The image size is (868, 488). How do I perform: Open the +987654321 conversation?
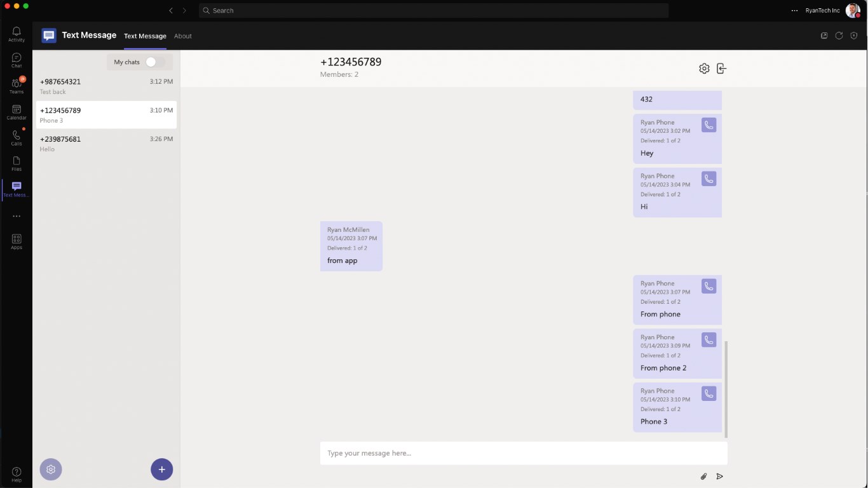tap(106, 86)
